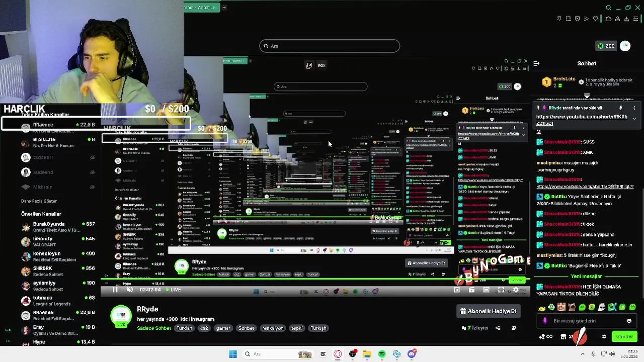Switch player to theater mode
Image resolution: width=644 pixels, height=362 pixels.
[486, 290]
